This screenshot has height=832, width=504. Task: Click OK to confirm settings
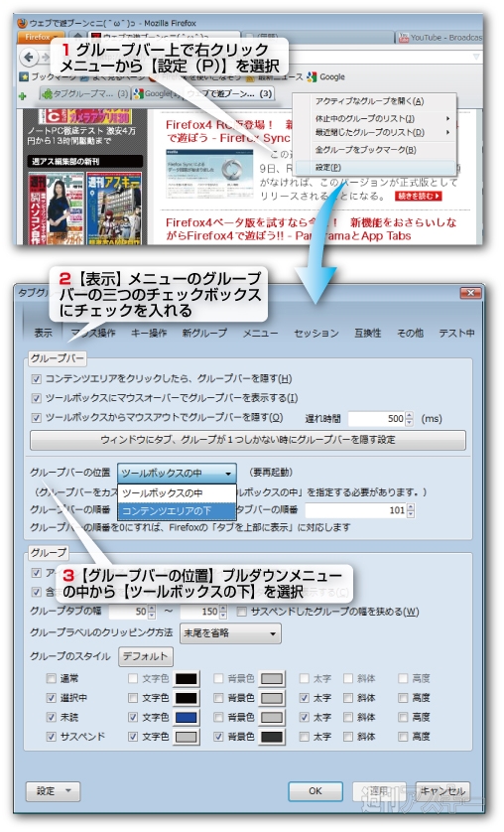coord(315,791)
